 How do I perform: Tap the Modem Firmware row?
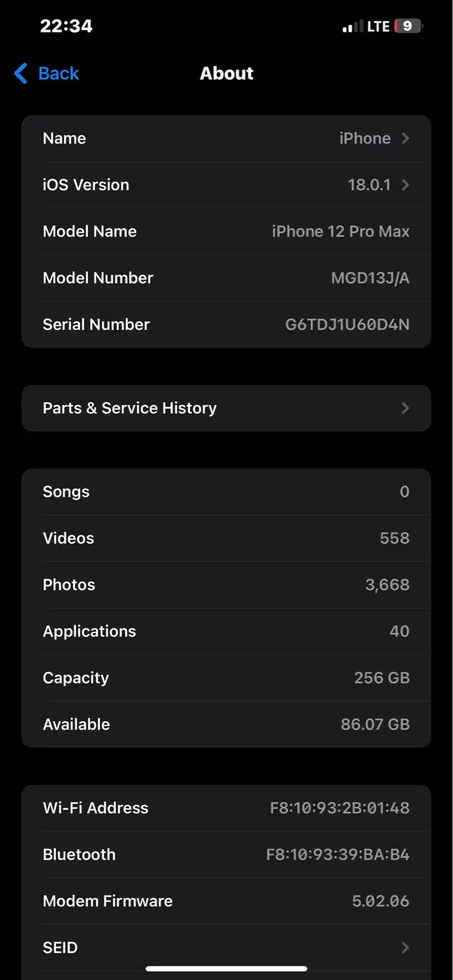(x=226, y=901)
